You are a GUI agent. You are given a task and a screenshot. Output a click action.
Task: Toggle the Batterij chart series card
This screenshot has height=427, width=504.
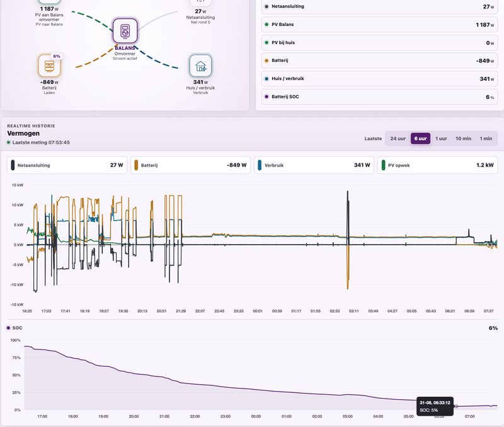click(x=190, y=165)
